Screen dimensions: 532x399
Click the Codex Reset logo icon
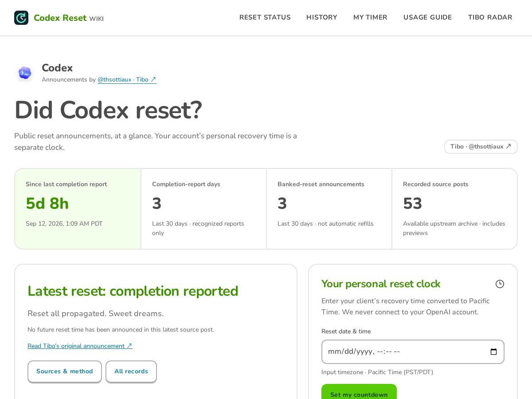tap(21, 18)
